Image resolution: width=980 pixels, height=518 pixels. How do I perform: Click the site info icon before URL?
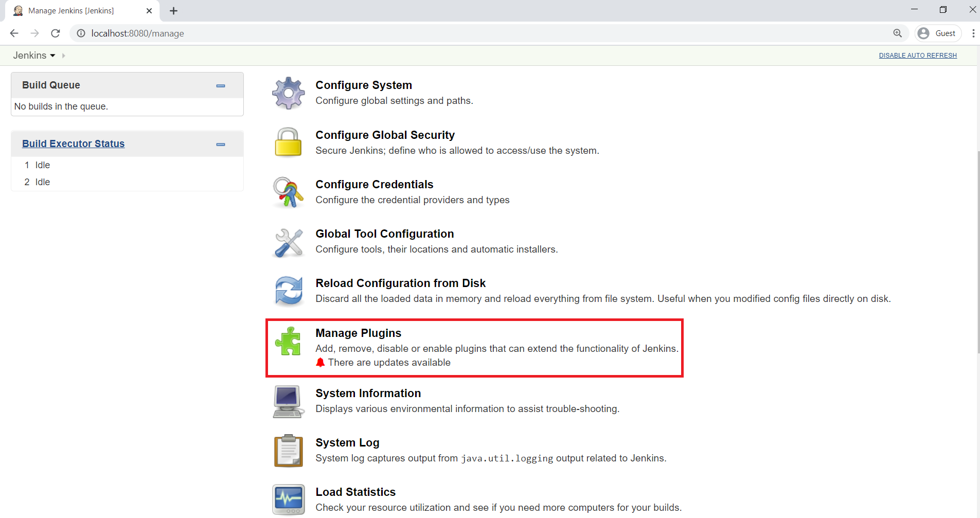81,33
